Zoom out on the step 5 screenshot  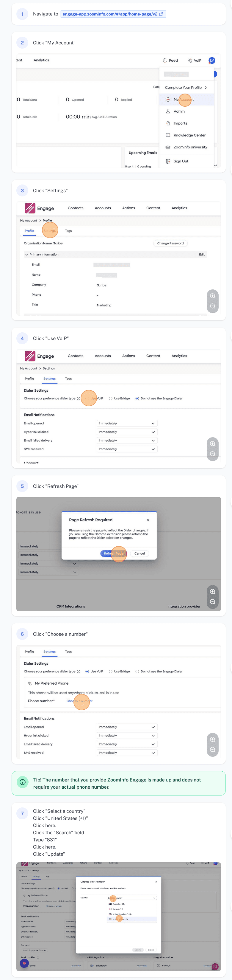(213, 602)
